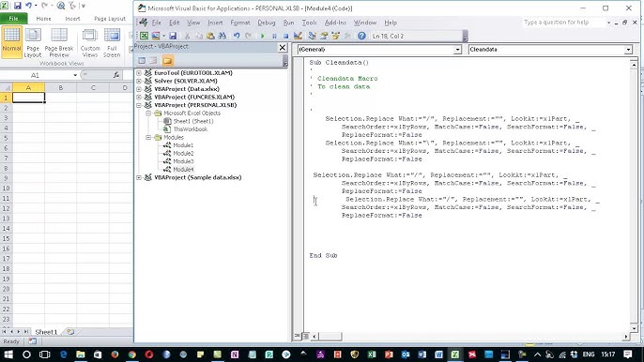The width and height of the screenshot is (644, 362).
Task: Click the View Microsoft Excel toolbar icon
Action: [144, 37]
